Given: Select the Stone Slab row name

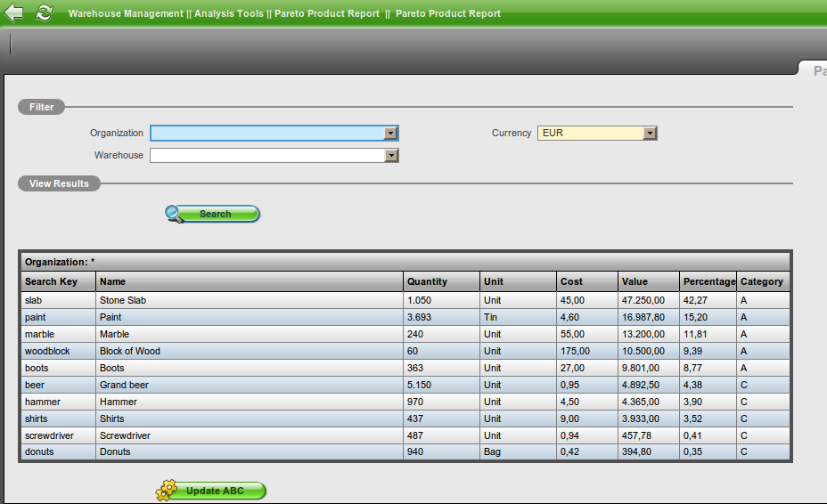Looking at the screenshot, I should coord(123,301).
